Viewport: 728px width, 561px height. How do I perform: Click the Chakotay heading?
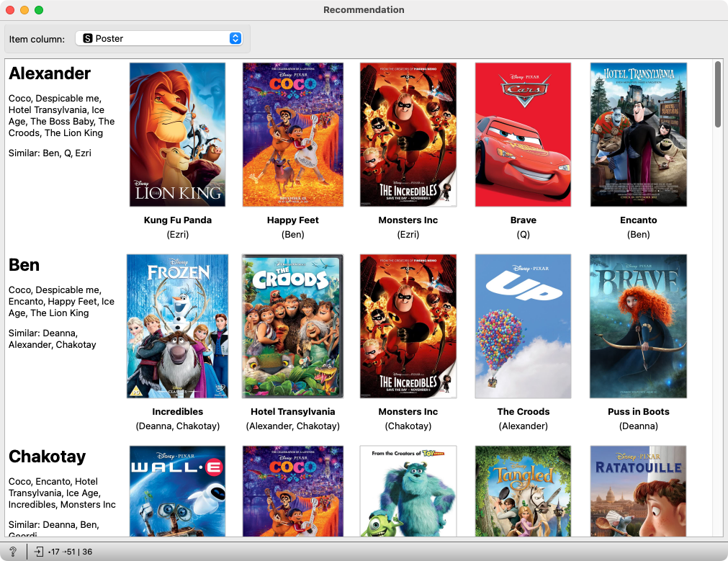[47, 457]
